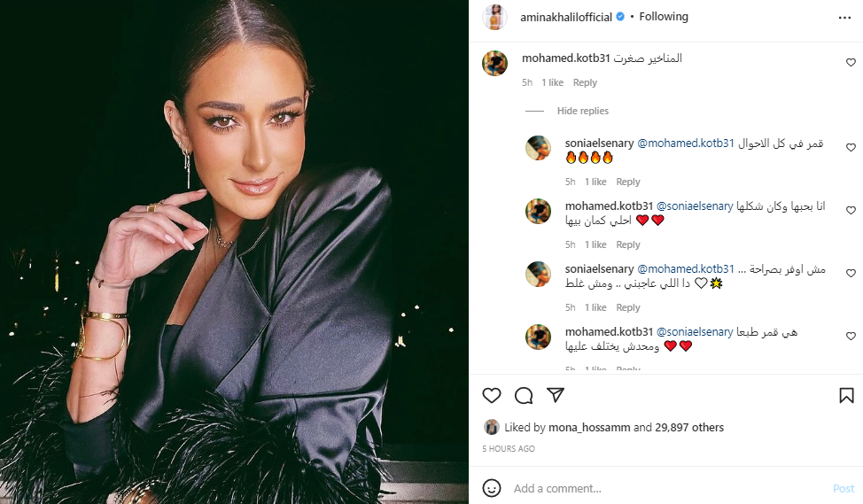Like the last mohamed.kotb31 reply heart

(851, 337)
